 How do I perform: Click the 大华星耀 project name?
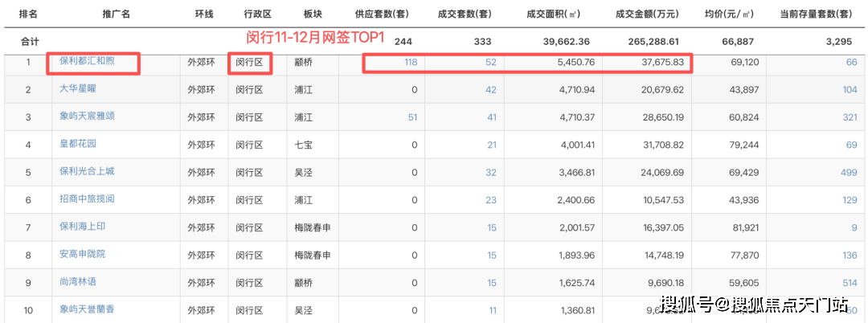pyautogui.click(x=79, y=88)
